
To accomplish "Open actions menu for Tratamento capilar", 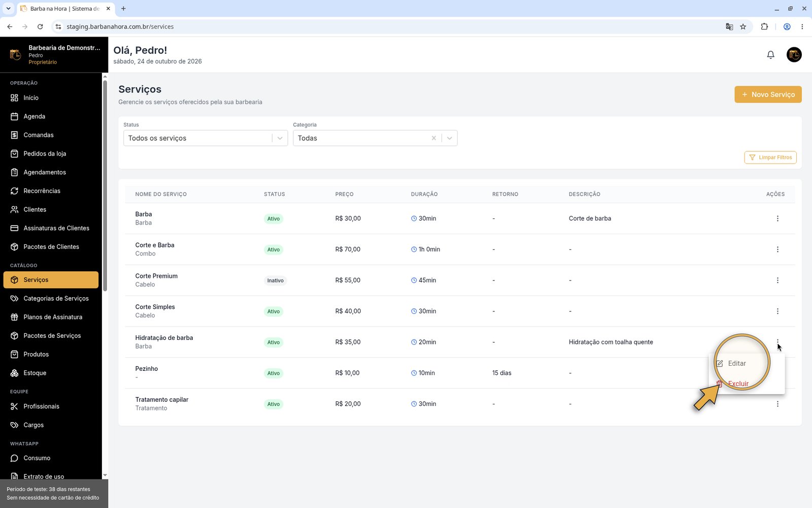I will click(x=777, y=404).
